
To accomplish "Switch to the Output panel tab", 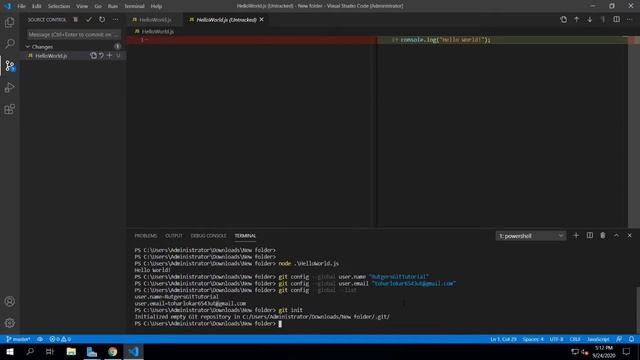I will pos(173,236).
